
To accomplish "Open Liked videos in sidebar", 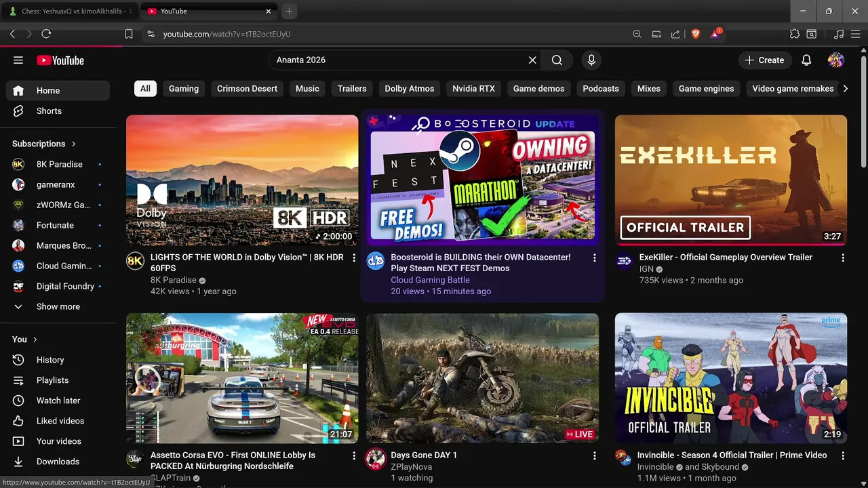I will coord(58,421).
